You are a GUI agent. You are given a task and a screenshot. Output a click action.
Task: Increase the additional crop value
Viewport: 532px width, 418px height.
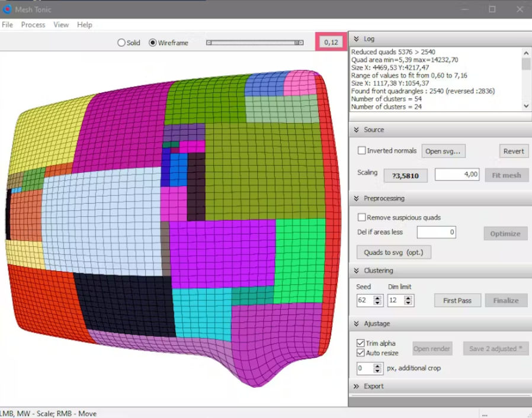coord(377,365)
